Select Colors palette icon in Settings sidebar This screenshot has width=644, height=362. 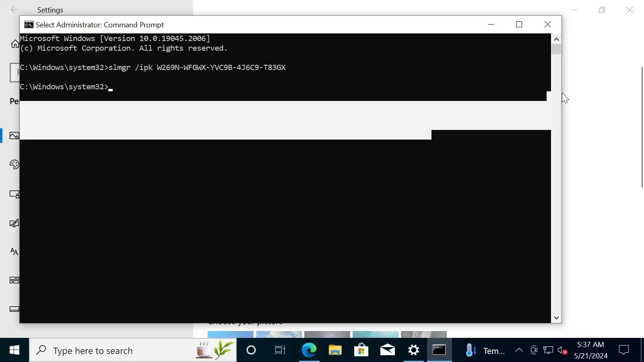click(x=14, y=165)
